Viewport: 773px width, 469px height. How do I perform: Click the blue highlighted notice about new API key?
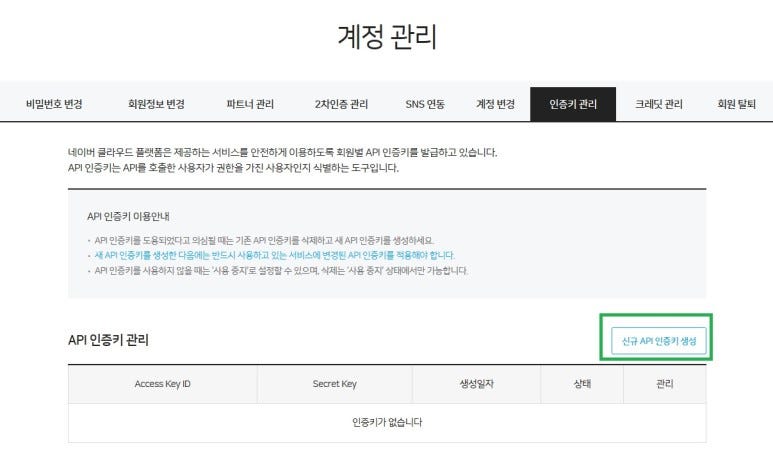(275, 255)
